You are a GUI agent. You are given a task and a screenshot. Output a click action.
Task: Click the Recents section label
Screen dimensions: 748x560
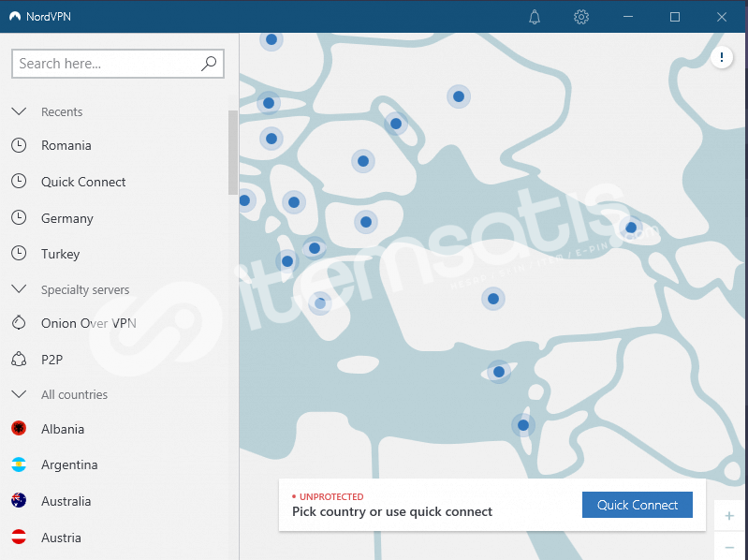point(62,111)
